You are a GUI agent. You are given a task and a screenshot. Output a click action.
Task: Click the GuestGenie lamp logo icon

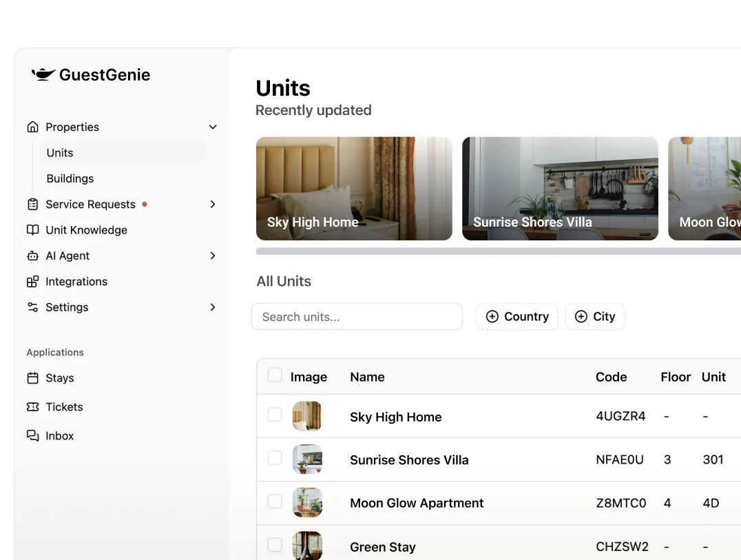(x=43, y=74)
